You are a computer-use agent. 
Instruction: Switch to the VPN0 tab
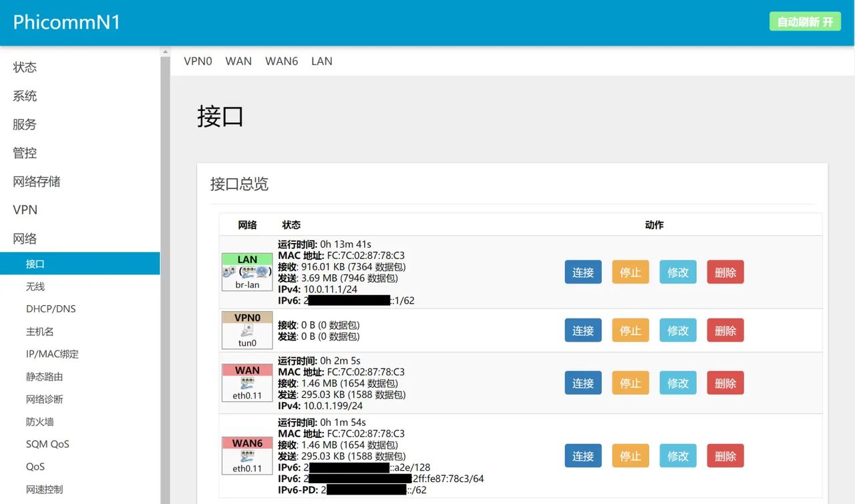[198, 61]
